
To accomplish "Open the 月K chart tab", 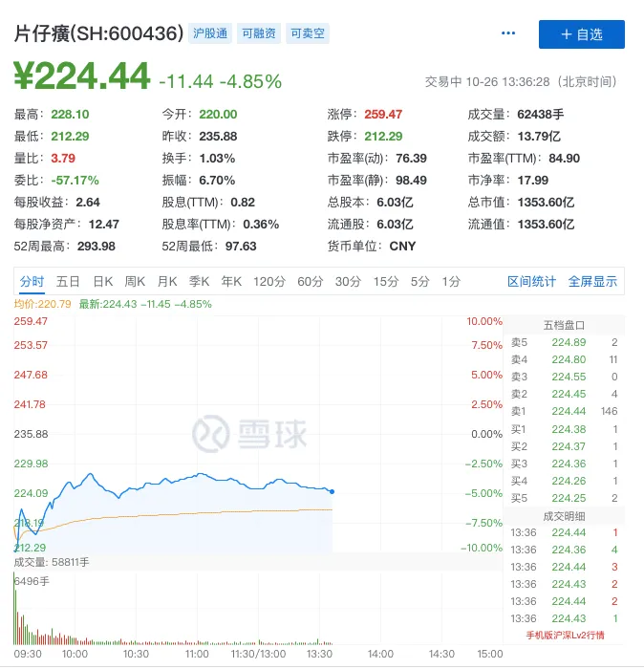I will (167, 282).
